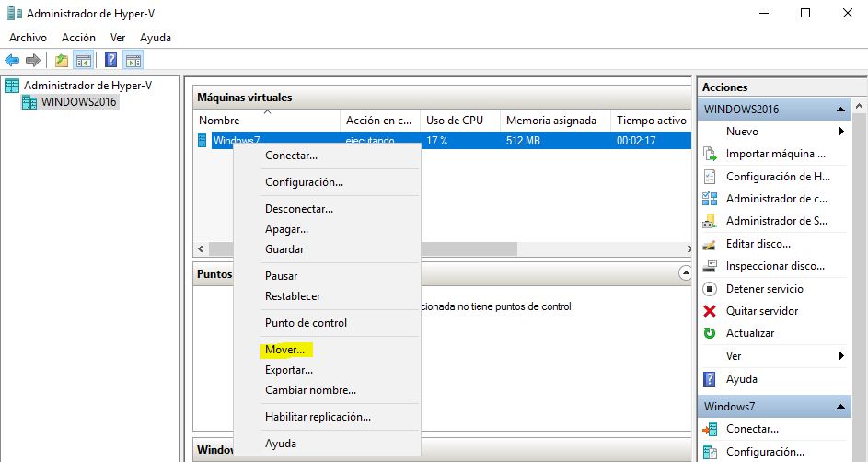The width and height of the screenshot is (868, 462).
Task: Choose Cambiar nombre... in context menu
Action: (327, 390)
